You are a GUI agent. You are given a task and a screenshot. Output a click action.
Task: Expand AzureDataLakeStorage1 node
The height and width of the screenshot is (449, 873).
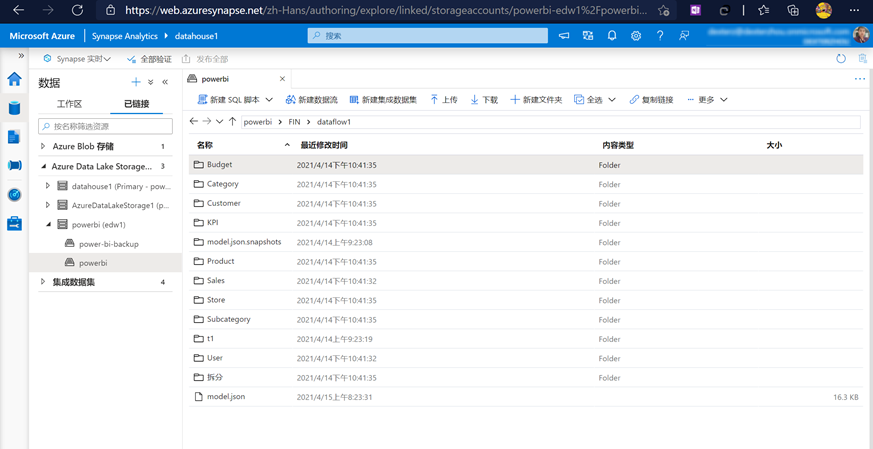tap(48, 205)
